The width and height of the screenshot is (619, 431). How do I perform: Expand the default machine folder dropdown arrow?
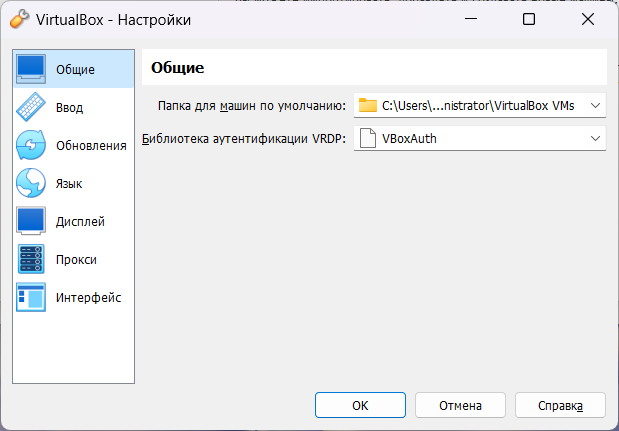point(595,105)
